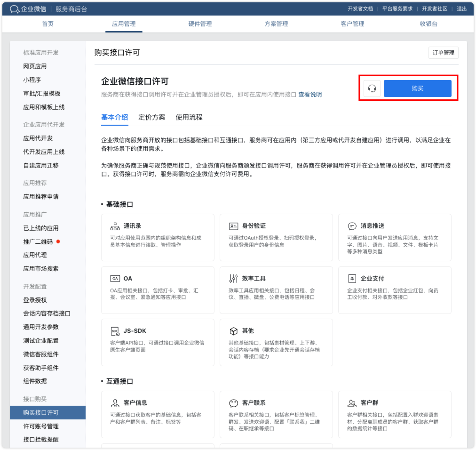
Task: Open 许可账号管理 sidebar item
Action: (41, 426)
